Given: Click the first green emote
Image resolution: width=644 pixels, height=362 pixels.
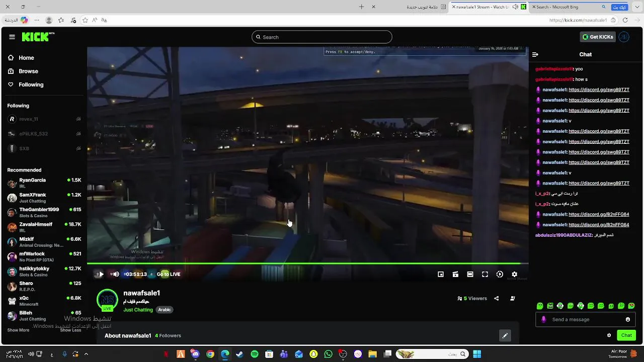Looking at the screenshot, I should click(x=540, y=306).
